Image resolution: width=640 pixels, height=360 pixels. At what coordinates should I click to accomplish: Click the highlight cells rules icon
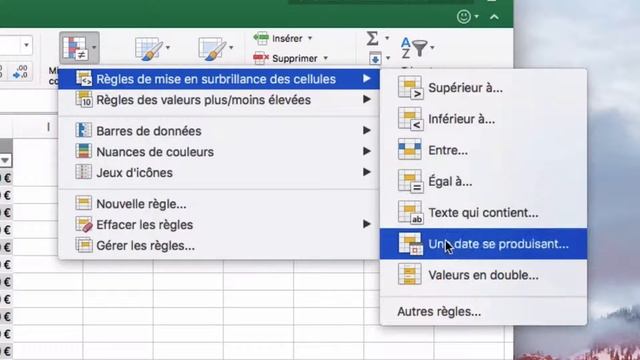[x=84, y=78]
